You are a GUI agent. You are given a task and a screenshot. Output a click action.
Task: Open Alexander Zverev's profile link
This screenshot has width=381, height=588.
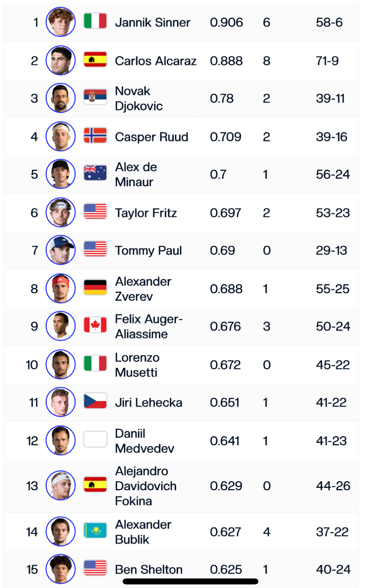pos(143,289)
